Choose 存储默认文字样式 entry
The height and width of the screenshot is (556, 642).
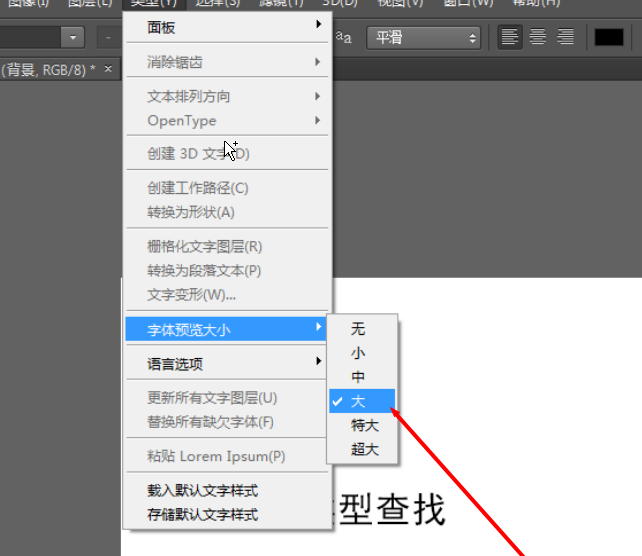[x=227, y=515]
